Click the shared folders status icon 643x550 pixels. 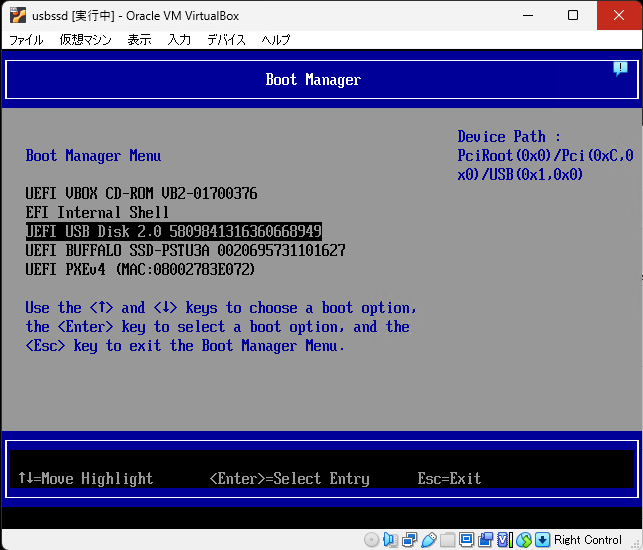click(x=447, y=540)
